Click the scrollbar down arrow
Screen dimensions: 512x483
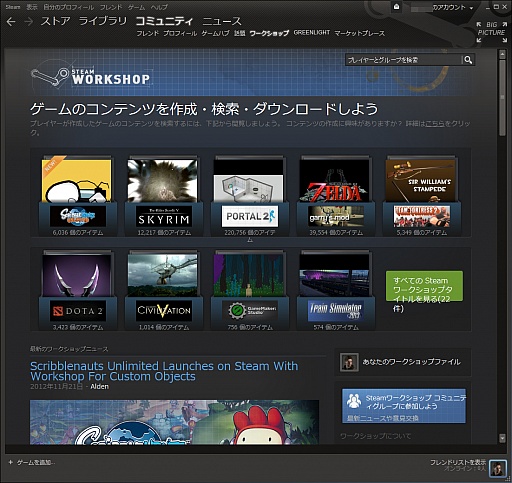point(502,438)
